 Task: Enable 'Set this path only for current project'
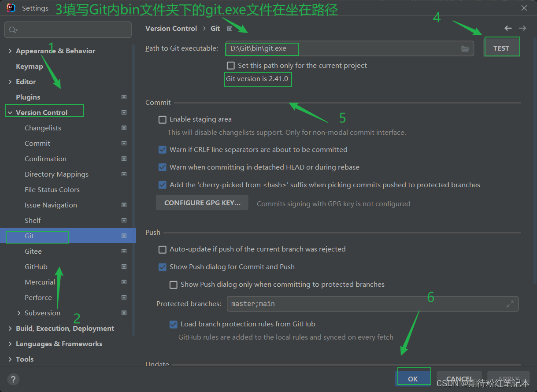pos(230,66)
